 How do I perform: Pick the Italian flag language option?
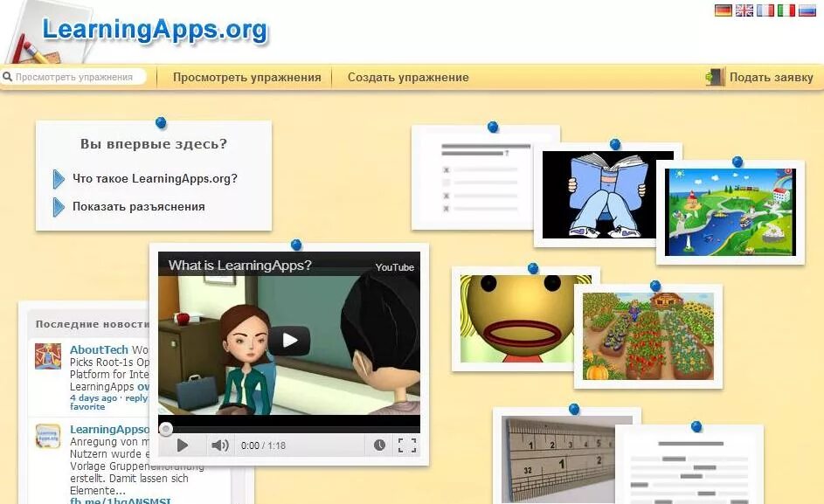point(786,10)
